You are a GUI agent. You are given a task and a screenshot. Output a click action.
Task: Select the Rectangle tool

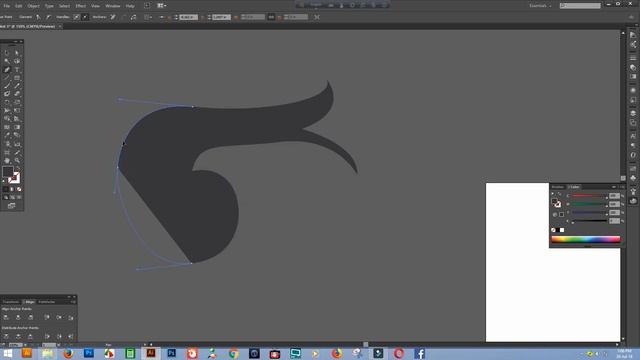pyautogui.click(x=17, y=78)
